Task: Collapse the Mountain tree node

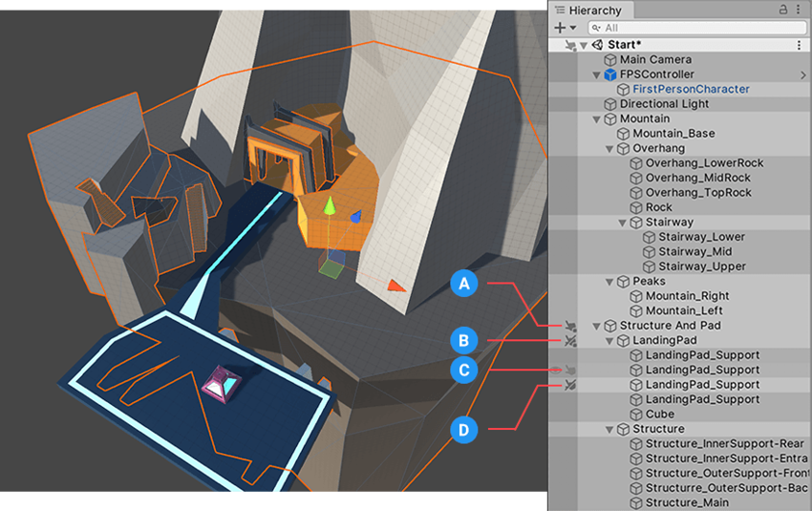Action: coord(597,119)
